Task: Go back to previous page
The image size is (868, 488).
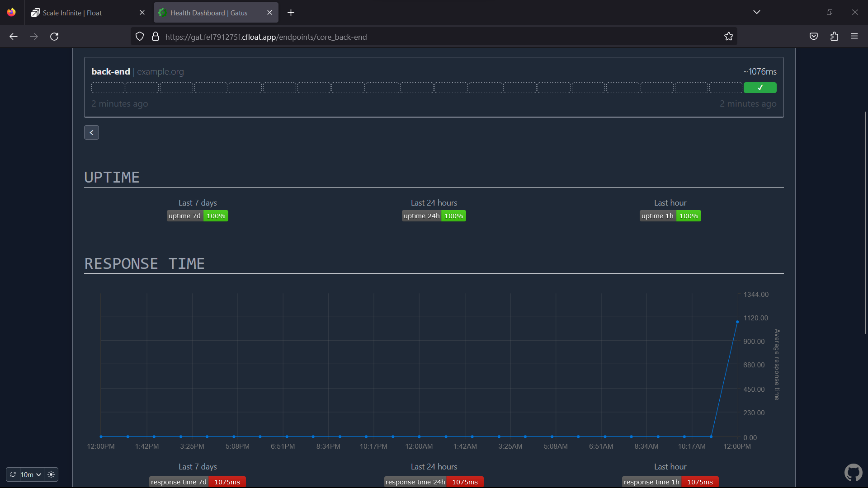Action: coord(14,37)
